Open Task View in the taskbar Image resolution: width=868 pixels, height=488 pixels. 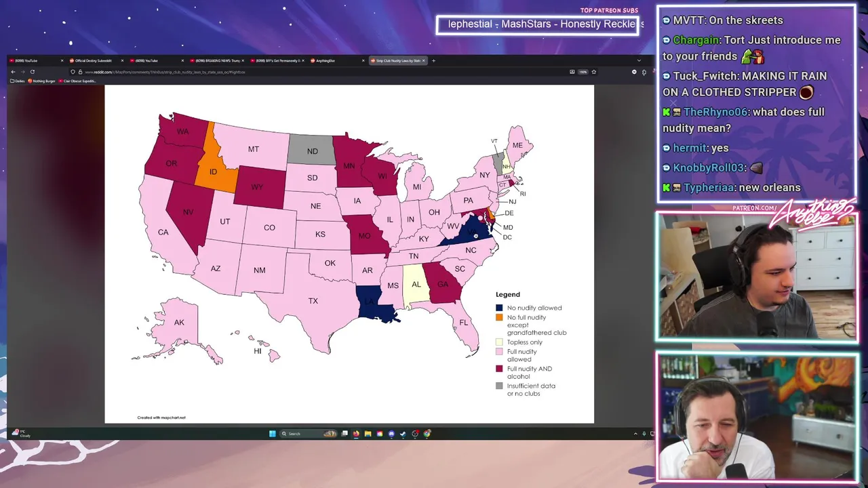coord(344,434)
